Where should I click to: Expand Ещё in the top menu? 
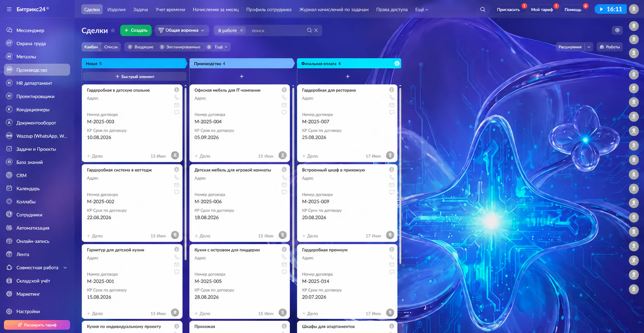click(422, 10)
